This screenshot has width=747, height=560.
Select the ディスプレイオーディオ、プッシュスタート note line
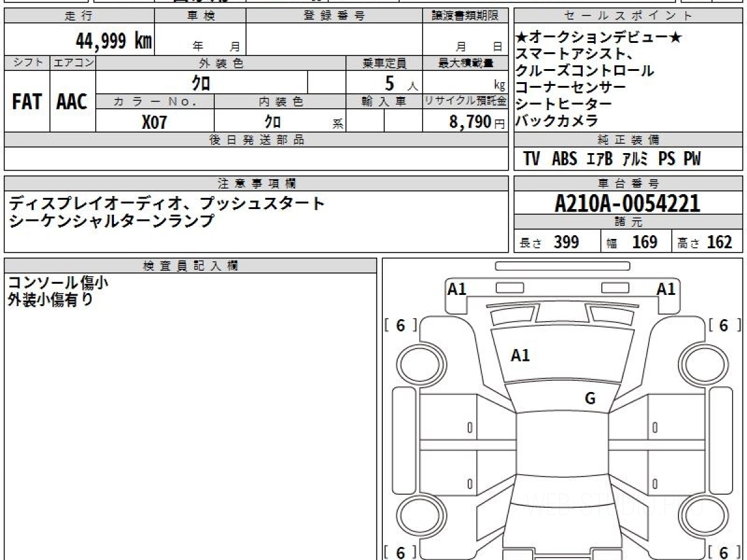(x=166, y=203)
